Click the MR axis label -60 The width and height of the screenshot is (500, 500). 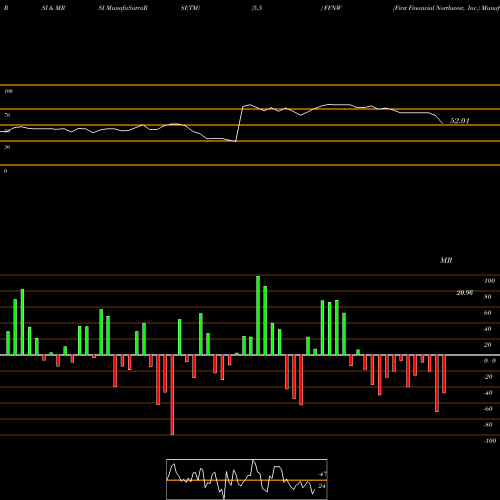[x=488, y=409]
